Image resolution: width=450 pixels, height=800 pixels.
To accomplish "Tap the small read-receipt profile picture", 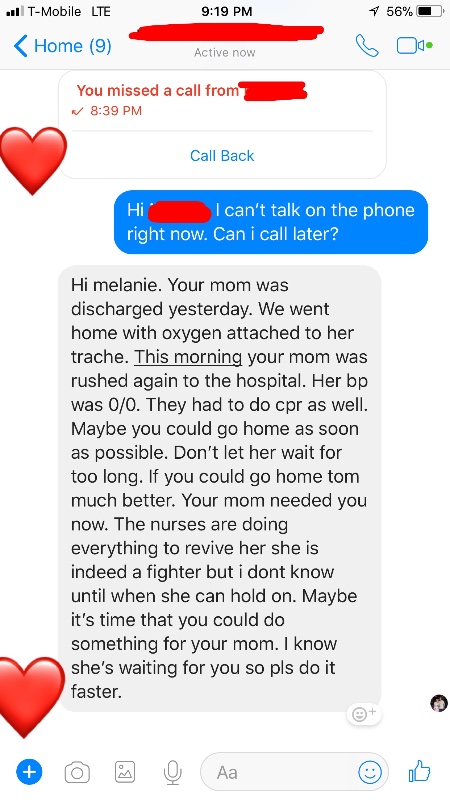I will [439, 703].
